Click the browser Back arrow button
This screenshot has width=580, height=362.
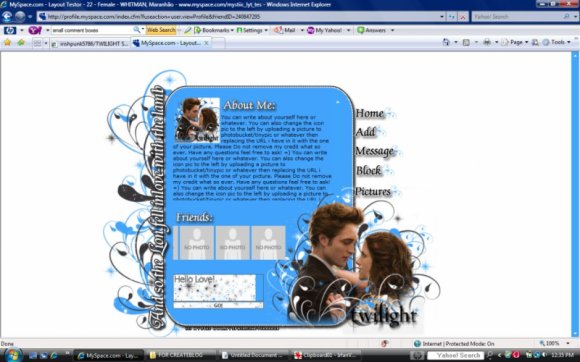[x=7, y=17]
